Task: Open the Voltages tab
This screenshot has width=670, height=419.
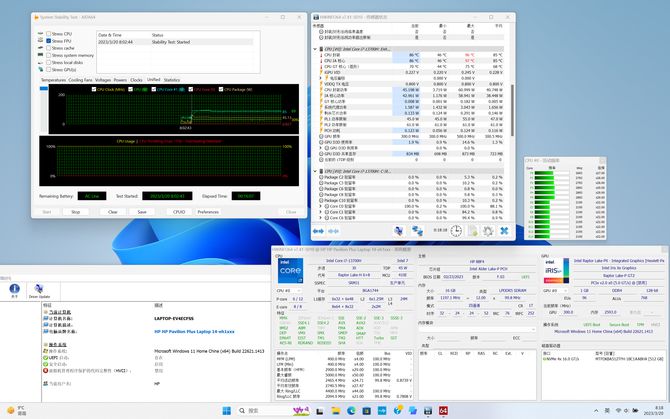Action: point(103,80)
